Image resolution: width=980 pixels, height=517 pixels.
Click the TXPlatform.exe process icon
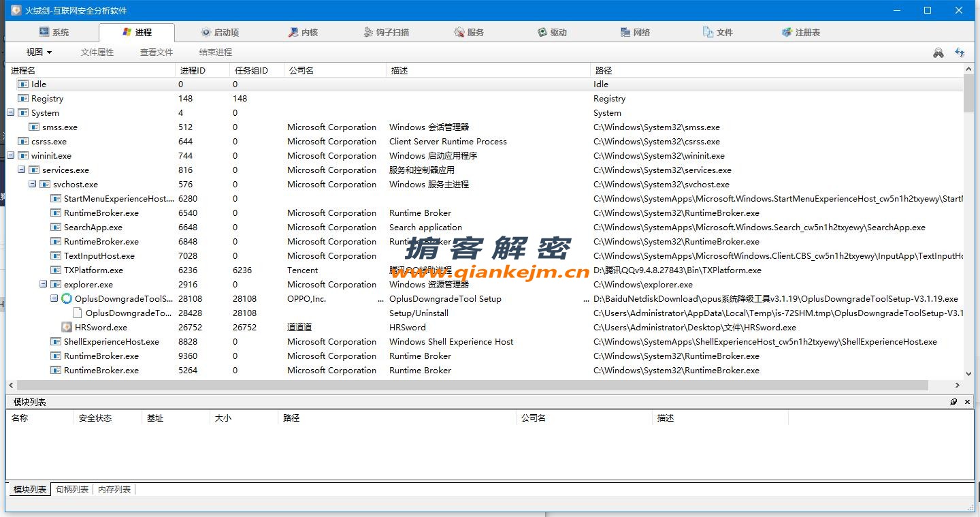click(56, 270)
